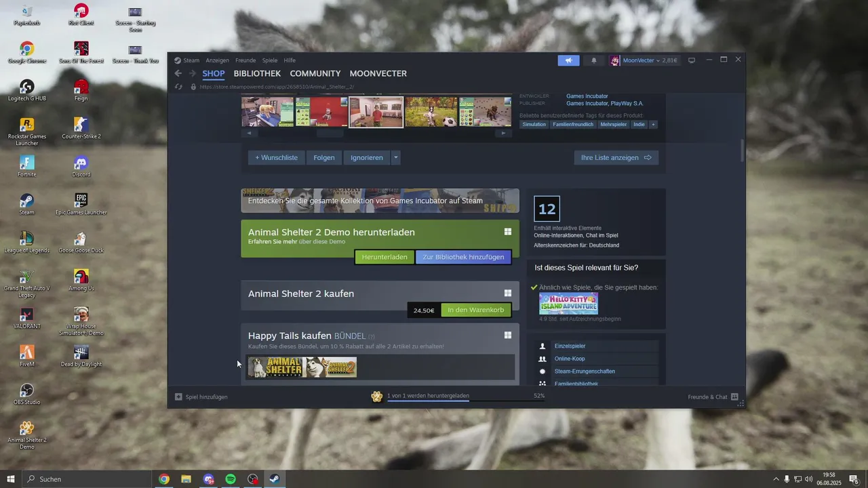Open the Spiele menu
Screen dimensions: 868x488
270,60
